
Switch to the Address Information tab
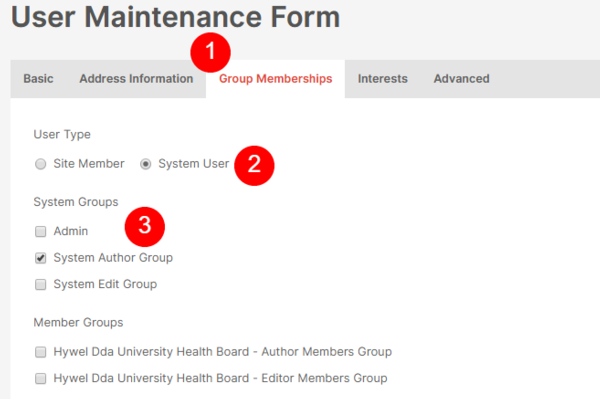coord(136,79)
